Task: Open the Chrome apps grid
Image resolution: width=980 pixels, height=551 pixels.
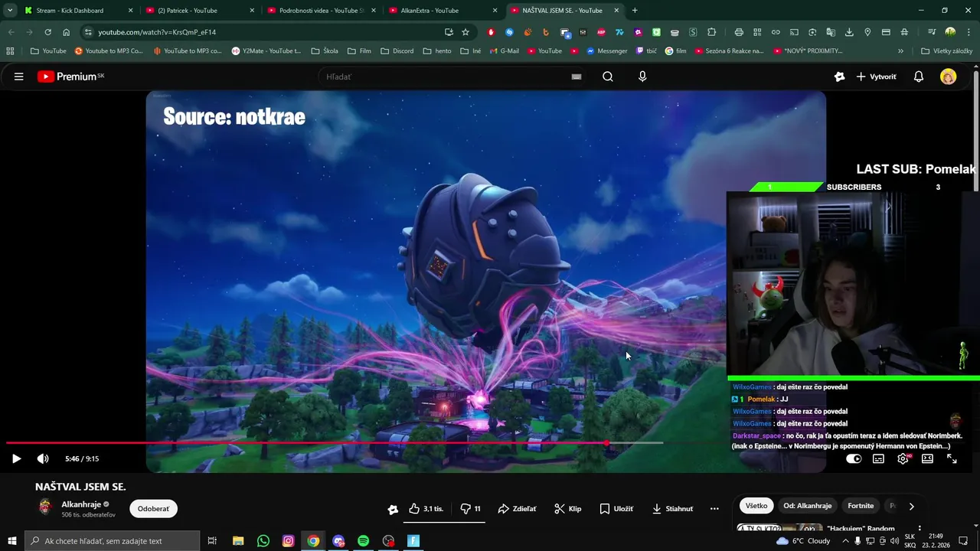Action: [x=10, y=51]
